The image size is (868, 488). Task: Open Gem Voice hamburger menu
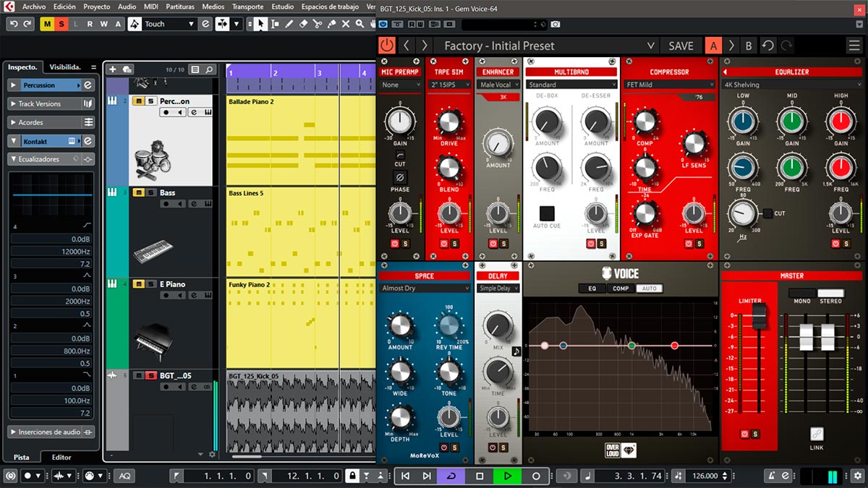tap(854, 46)
